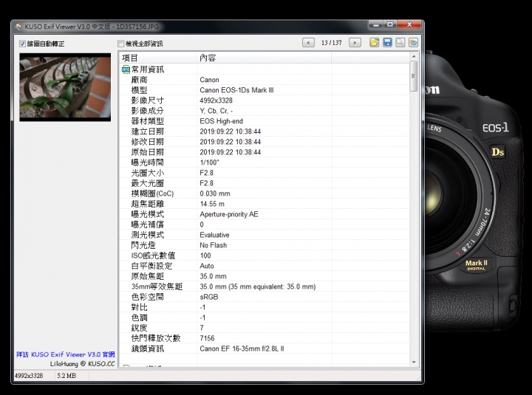Viewport: 532px width, 395px height.
Task: Click the 13 / 137 photo counter
Action: 332,43
